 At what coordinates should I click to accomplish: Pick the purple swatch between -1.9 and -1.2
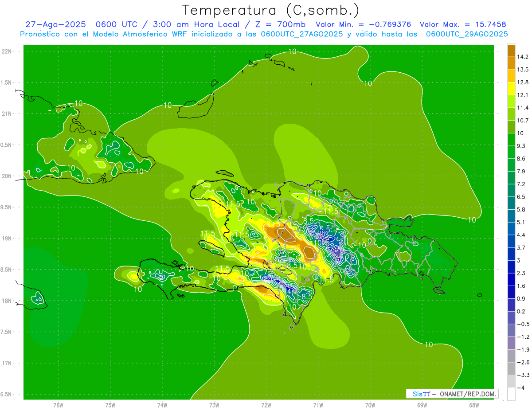point(511,343)
